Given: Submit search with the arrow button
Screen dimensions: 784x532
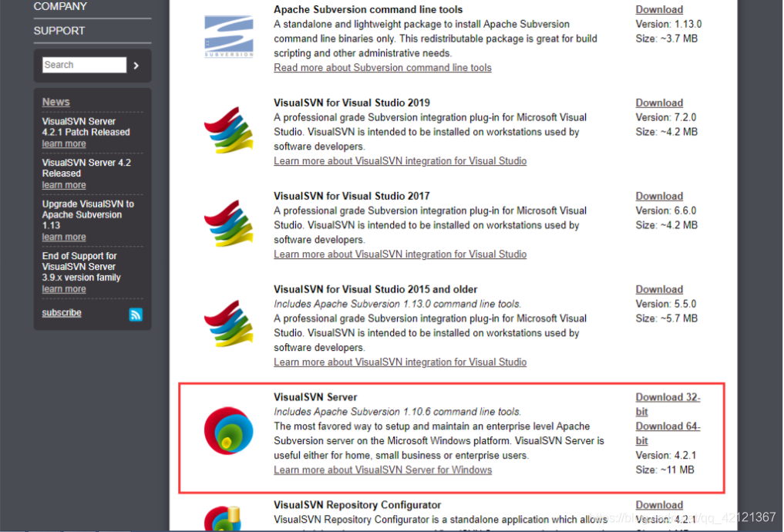Looking at the screenshot, I should click(136, 66).
